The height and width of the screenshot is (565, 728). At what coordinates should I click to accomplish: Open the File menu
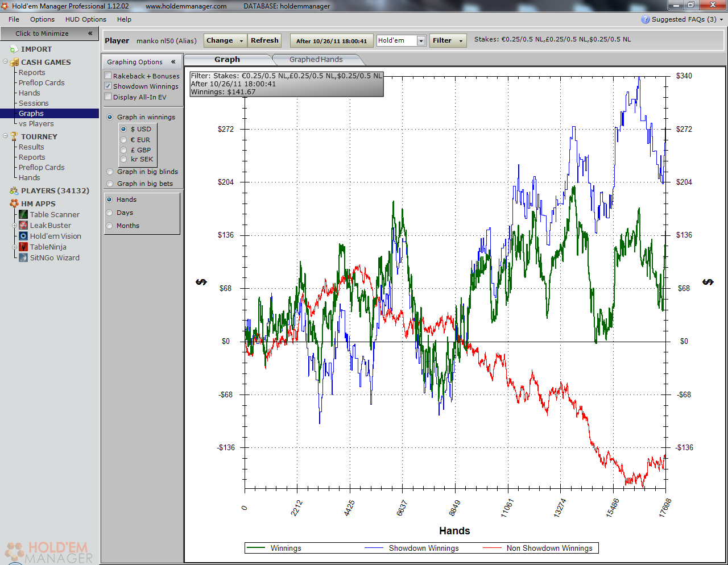coord(14,19)
